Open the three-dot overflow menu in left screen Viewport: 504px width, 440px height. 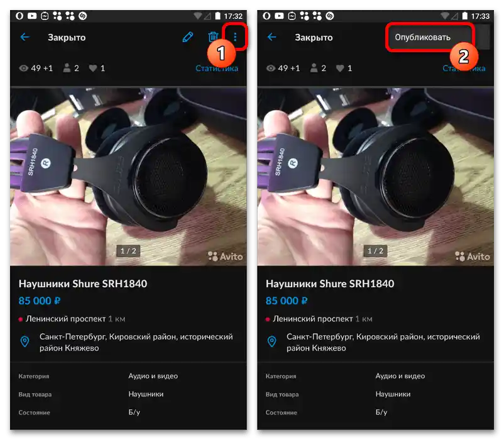click(x=235, y=37)
